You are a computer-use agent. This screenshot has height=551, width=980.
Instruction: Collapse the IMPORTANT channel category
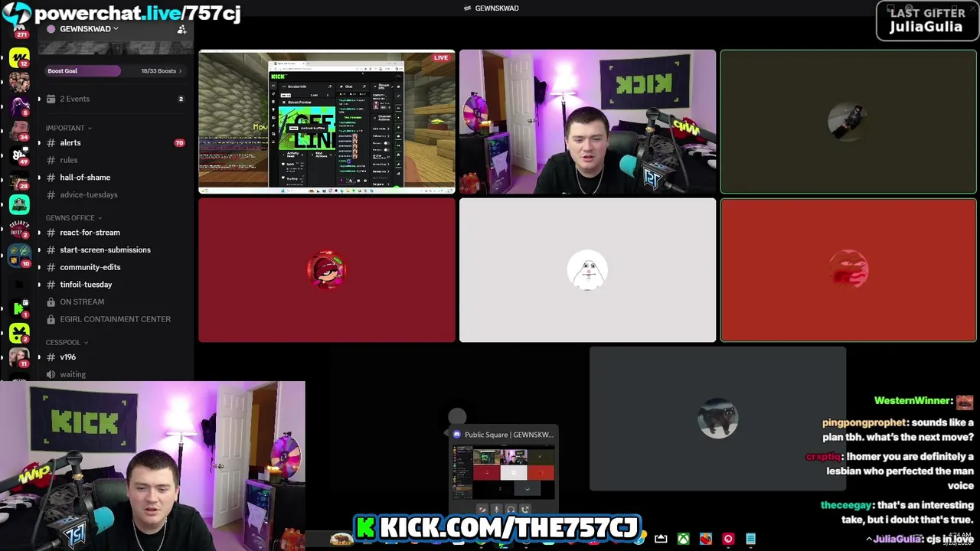coord(68,128)
